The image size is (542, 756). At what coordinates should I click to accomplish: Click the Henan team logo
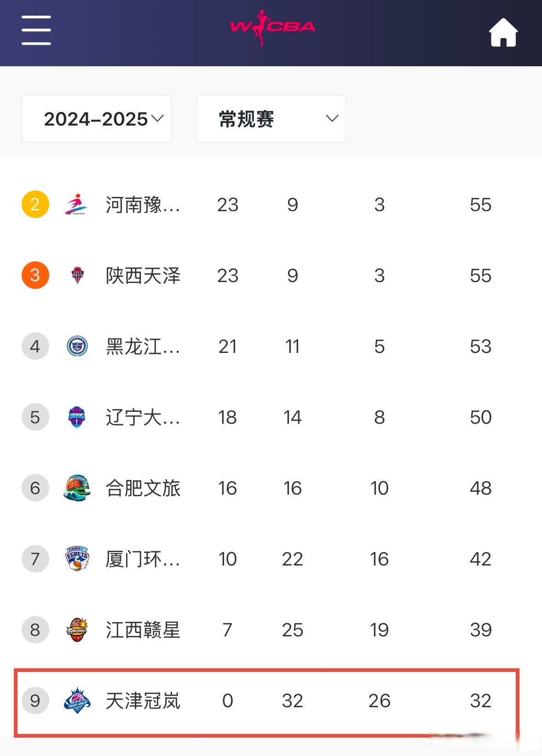tap(77, 205)
